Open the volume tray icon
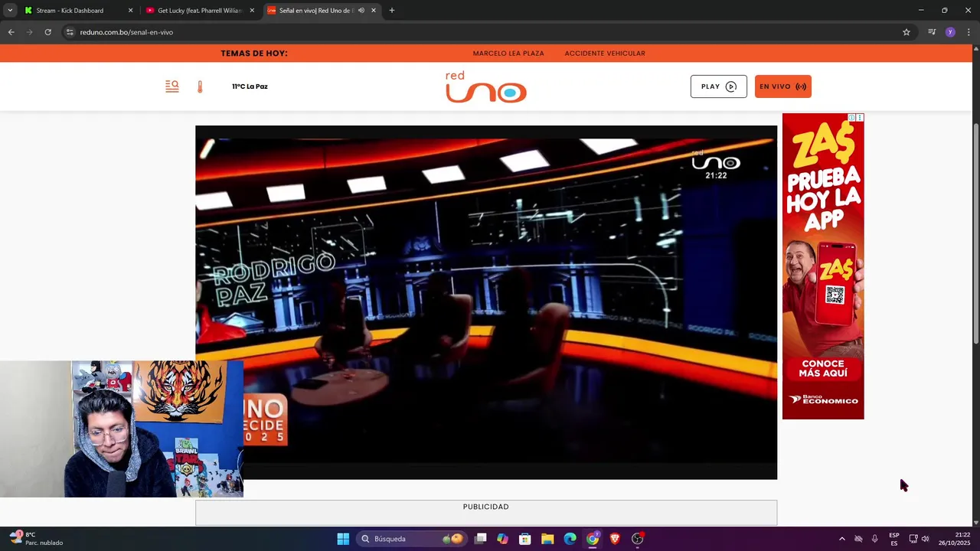The image size is (980, 551). coord(925,539)
